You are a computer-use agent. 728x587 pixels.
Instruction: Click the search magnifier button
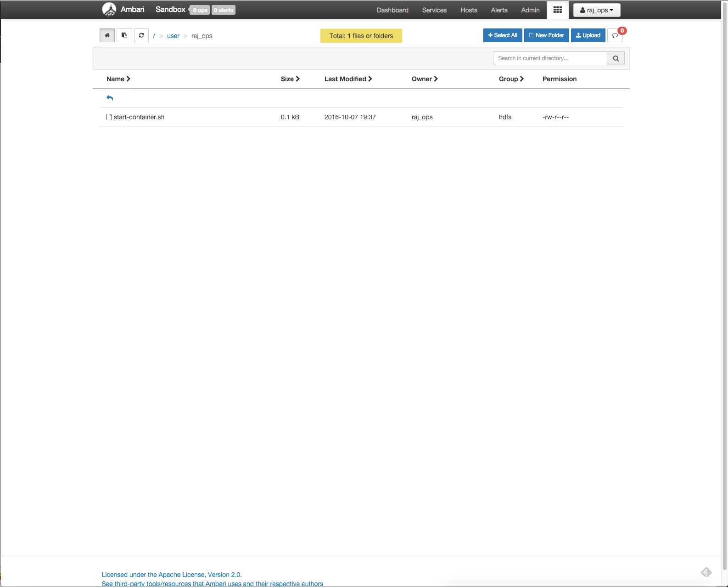pos(616,58)
